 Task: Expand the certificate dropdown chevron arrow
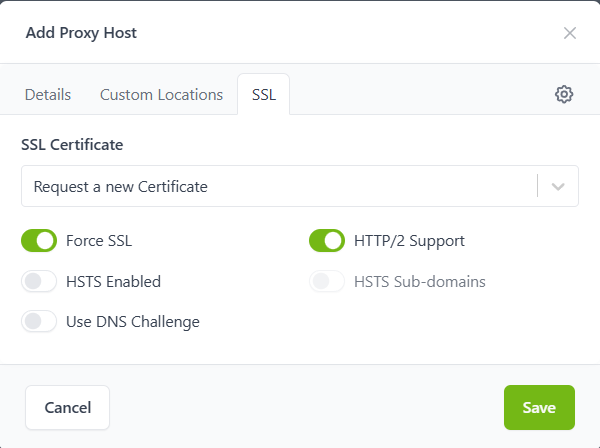coord(558,186)
